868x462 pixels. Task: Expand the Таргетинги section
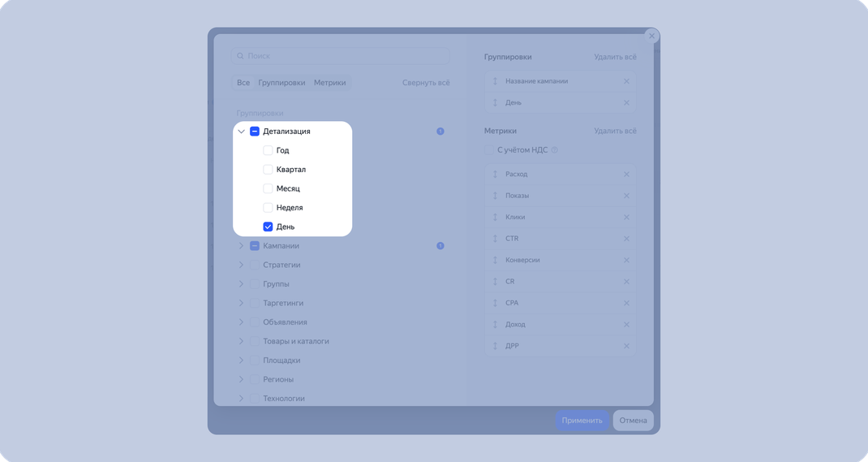[242, 303]
